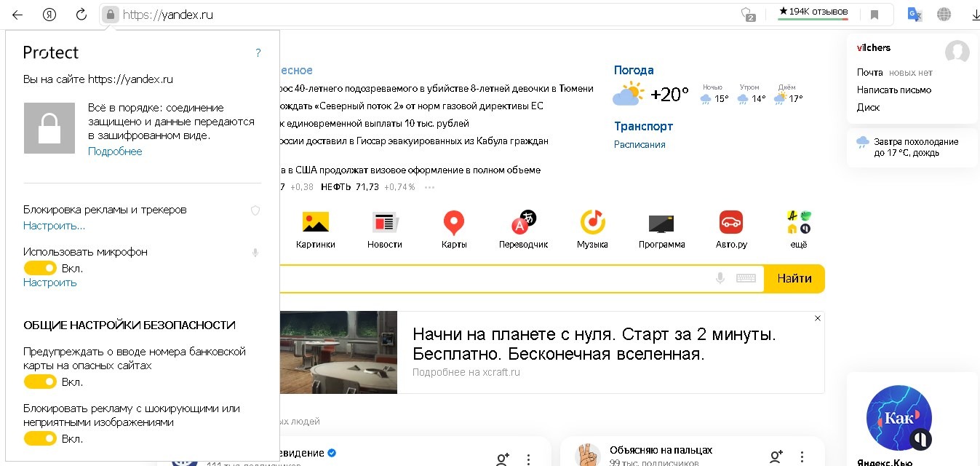Click Подробнее link in Protect panel
The image size is (980, 466).
[115, 151]
